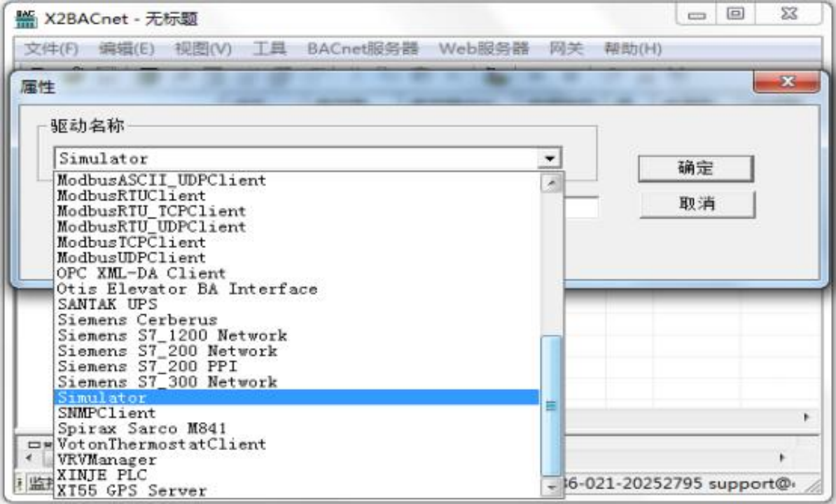Click main window horizontal scroll right arrow
The image size is (836, 504).
(806, 417)
